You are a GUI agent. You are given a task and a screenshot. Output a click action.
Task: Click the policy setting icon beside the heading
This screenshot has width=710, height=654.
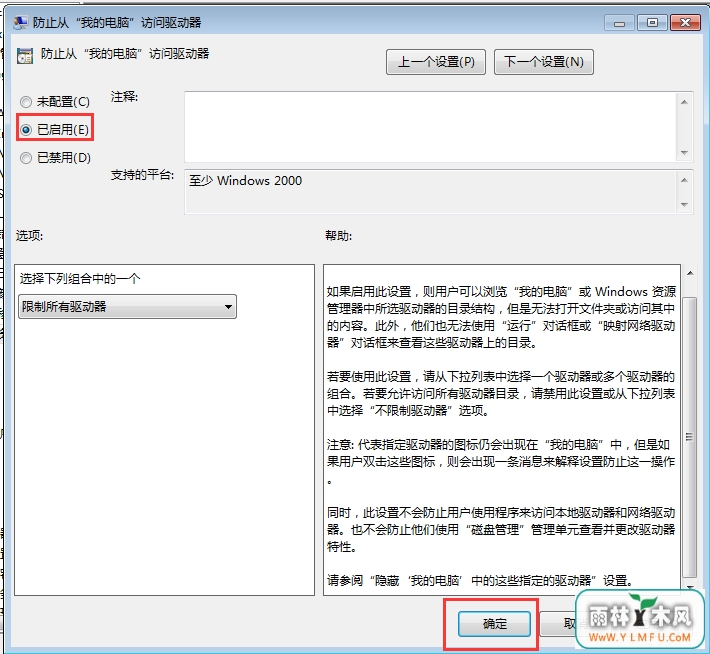25,56
